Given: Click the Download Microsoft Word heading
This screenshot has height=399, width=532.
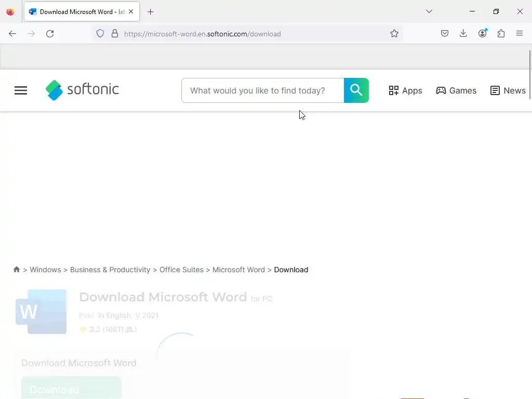Looking at the screenshot, I should coord(163,297).
